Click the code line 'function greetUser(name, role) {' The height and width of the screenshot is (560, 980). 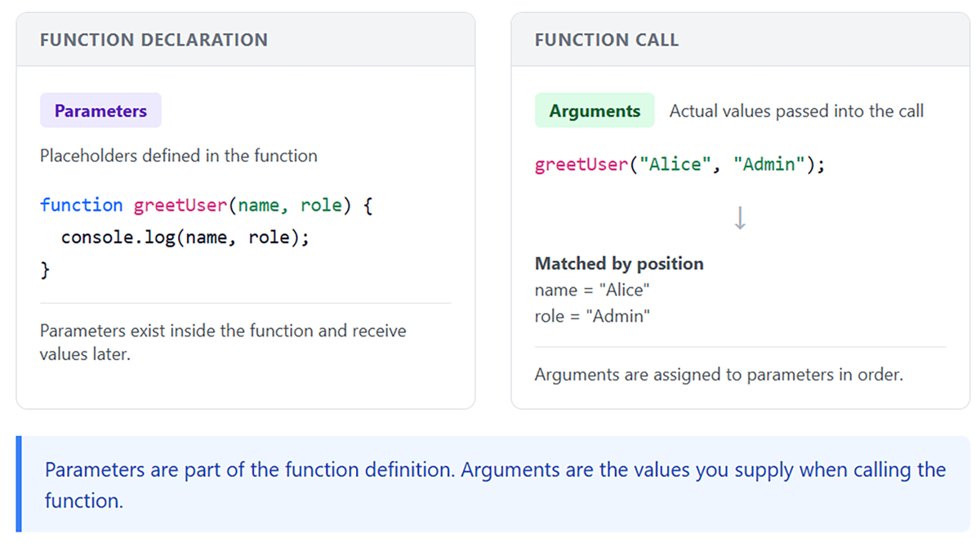(207, 205)
